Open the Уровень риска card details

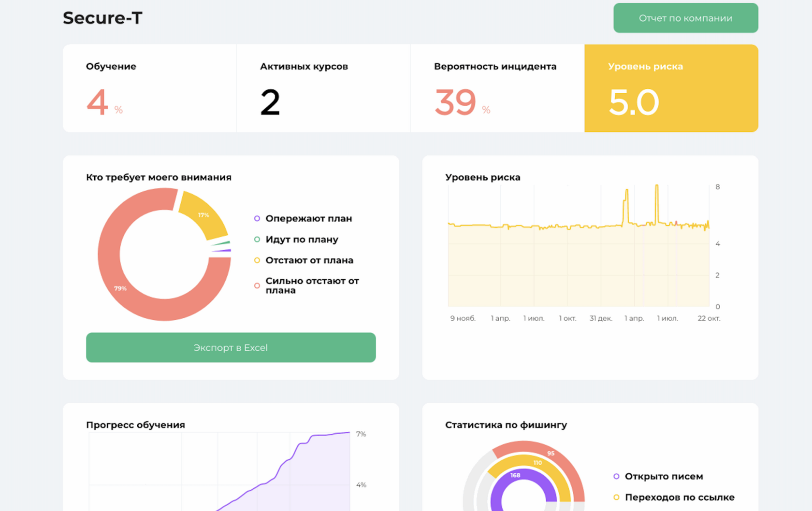[671, 88]
